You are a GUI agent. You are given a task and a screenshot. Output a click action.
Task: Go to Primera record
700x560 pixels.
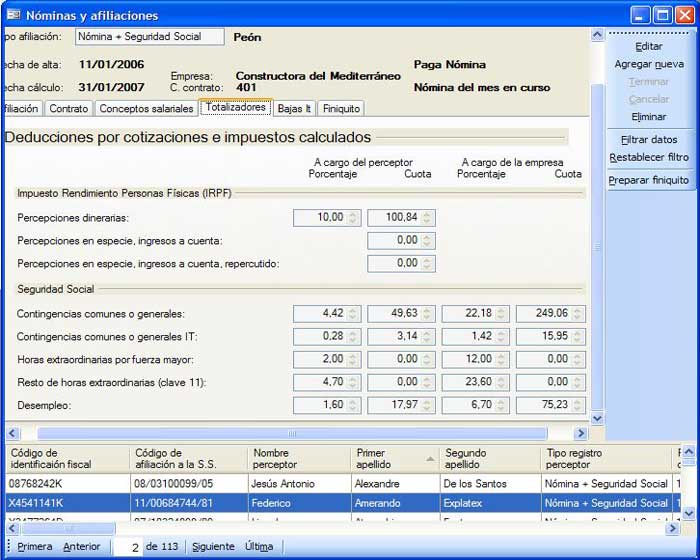(34, 547)
